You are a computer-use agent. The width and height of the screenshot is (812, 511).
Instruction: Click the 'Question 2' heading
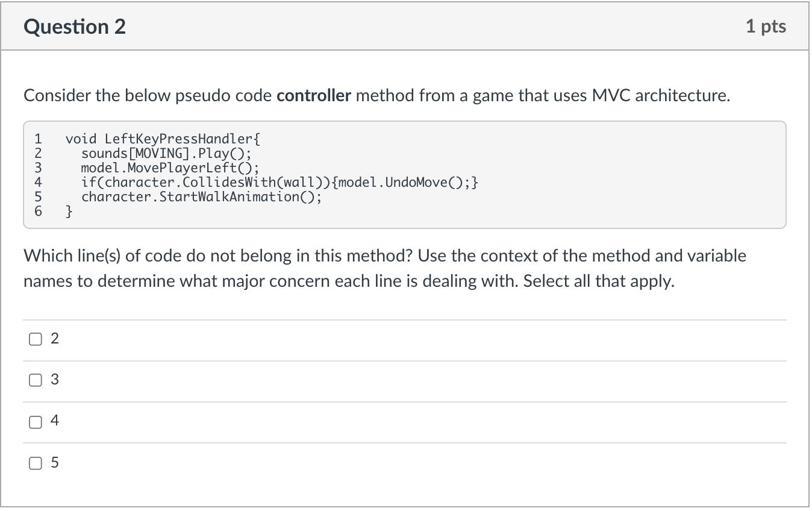75,27
